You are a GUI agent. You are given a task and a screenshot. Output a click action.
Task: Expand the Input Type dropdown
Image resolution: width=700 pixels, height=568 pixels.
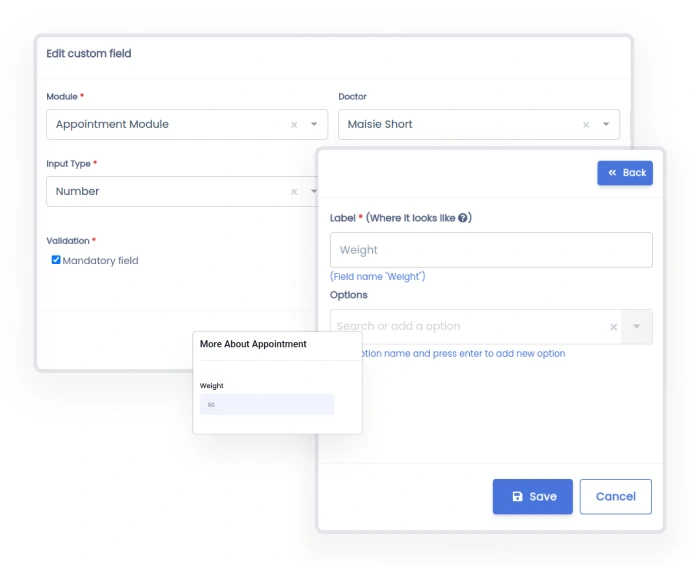tap(313, 192)
